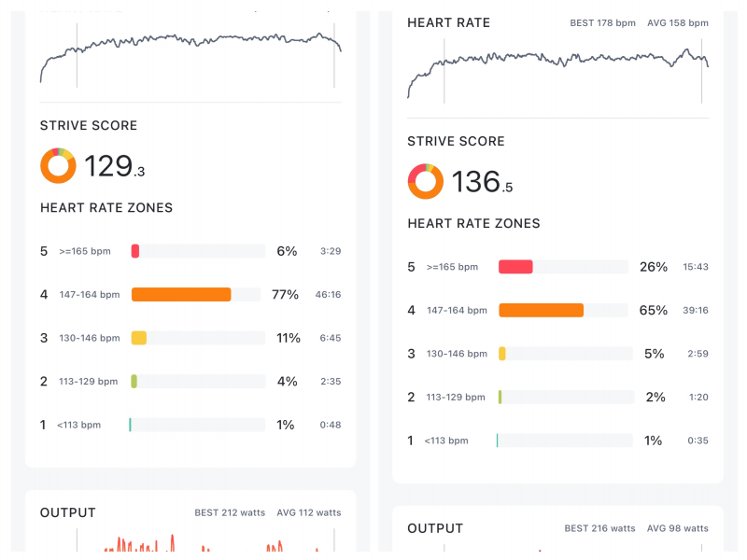The height and width of the screenshot is (560, 747).
Task: Click the 129.3 strive score number
Action: [x=114, y=166]
